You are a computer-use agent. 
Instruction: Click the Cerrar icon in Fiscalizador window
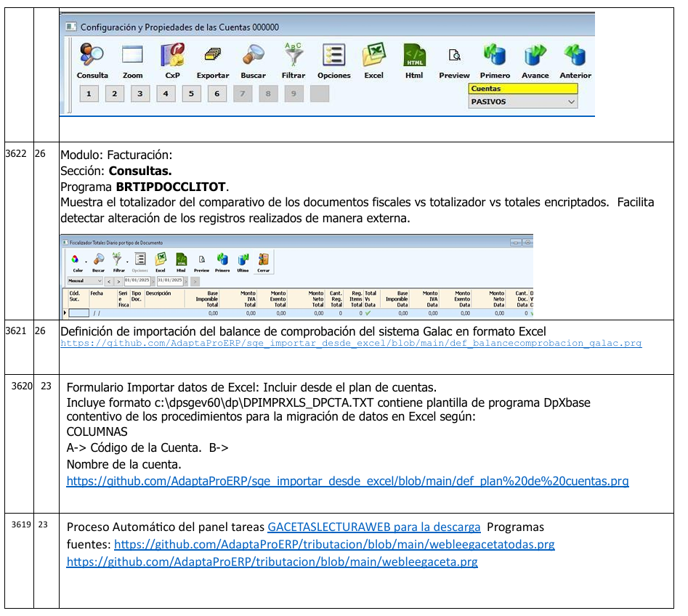click(263, 261)
